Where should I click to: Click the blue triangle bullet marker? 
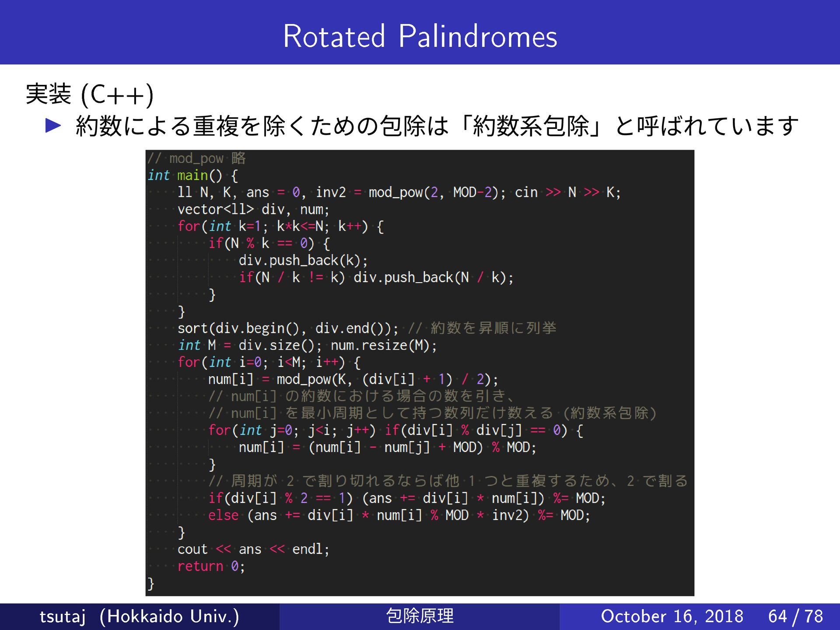coord(53,126)
